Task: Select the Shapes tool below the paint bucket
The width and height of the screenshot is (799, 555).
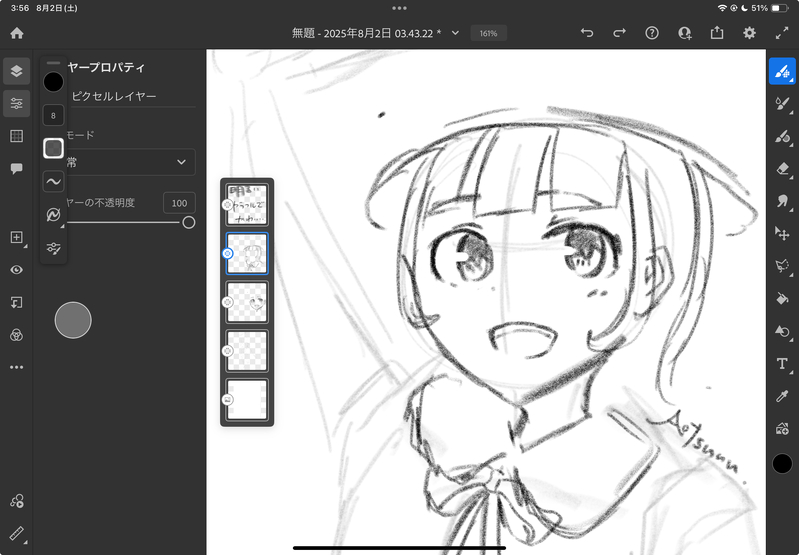Action: [782, 331]
